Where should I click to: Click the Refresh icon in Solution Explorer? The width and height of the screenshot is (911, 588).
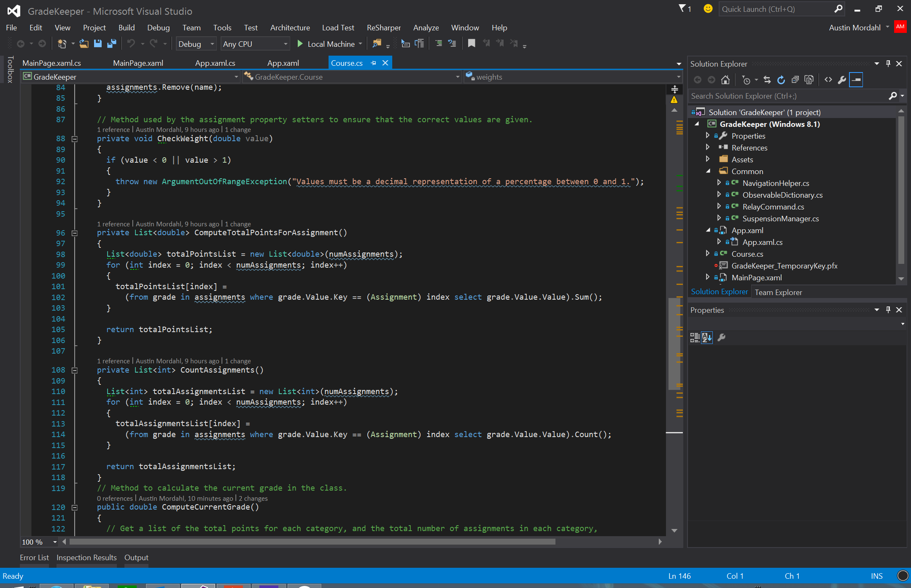click(x=781, y=80)
